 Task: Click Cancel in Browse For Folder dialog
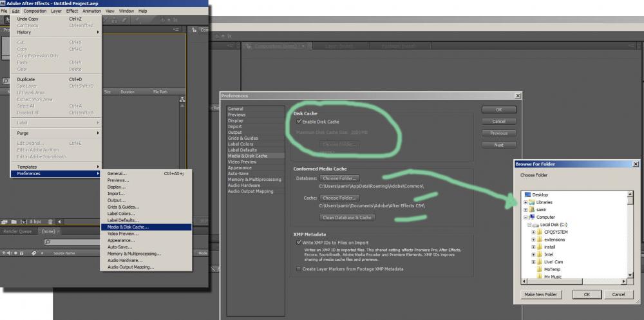[618, 294]
